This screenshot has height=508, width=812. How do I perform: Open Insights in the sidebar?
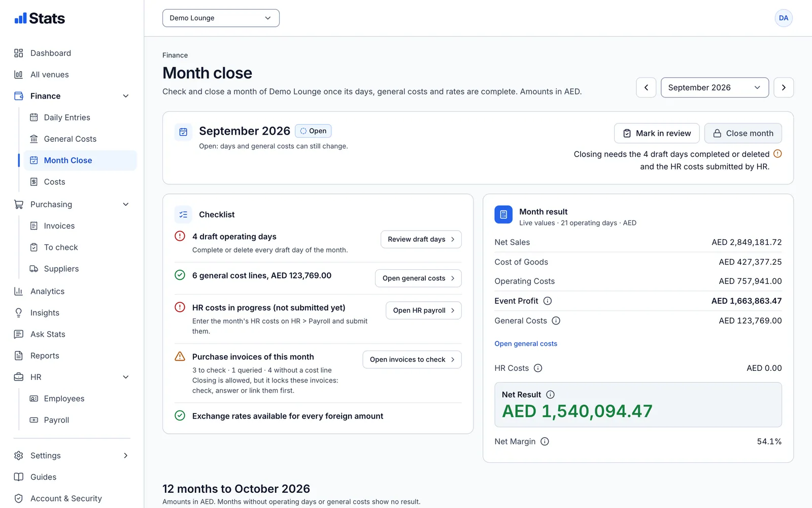(72, 313)
